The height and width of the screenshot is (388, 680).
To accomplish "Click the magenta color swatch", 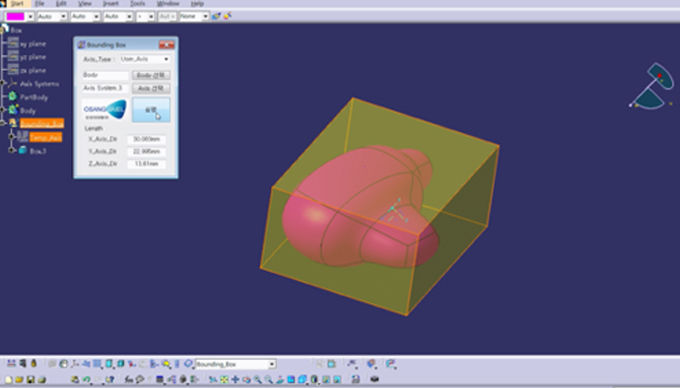I will (x=15, y=16).
